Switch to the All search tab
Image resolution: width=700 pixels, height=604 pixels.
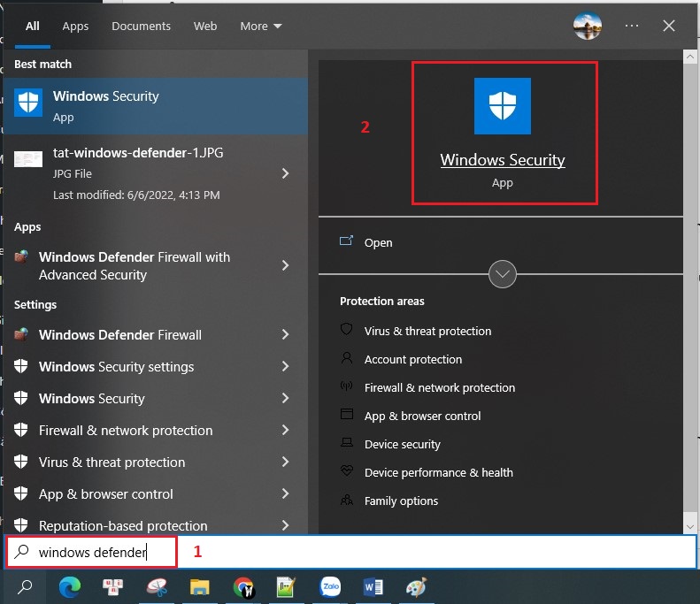33,26
